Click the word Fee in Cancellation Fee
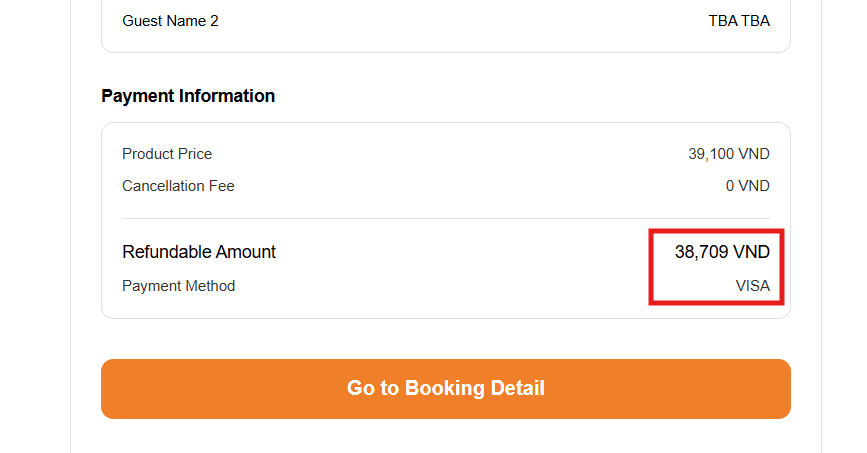Viewport: 867px width, 453px height. click(x=222, y=186)
